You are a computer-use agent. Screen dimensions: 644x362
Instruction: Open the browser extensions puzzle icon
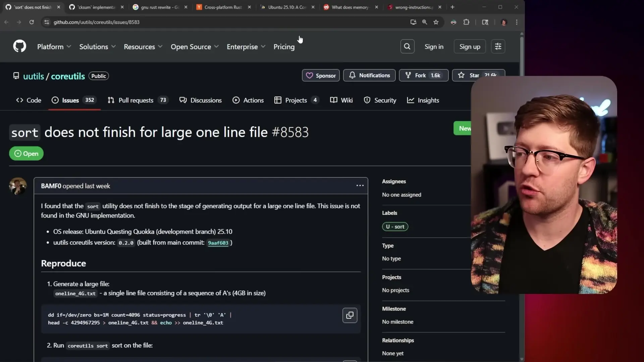466,22
